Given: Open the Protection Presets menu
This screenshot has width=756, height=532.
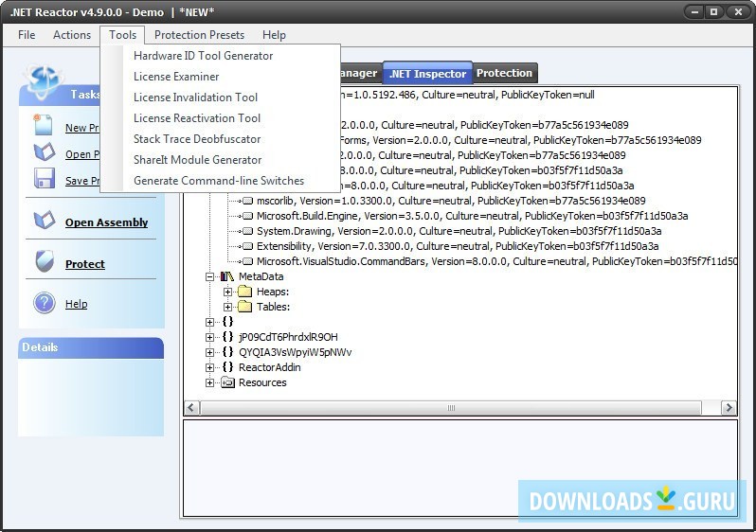Looking at the screenshot, I should pyautogui.click(x=199, y=35).
